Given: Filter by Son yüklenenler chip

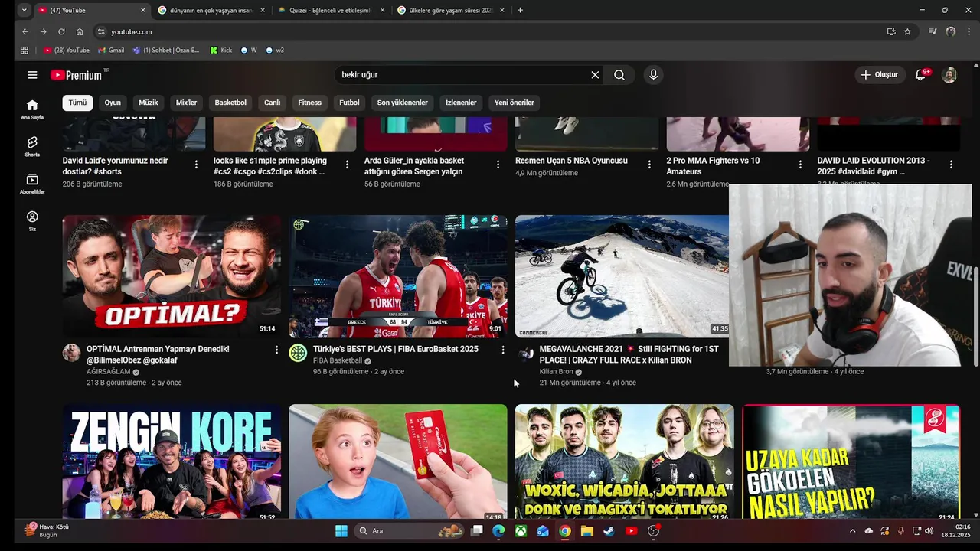Looking at the screenshot, I should click(x=402, y=103).
